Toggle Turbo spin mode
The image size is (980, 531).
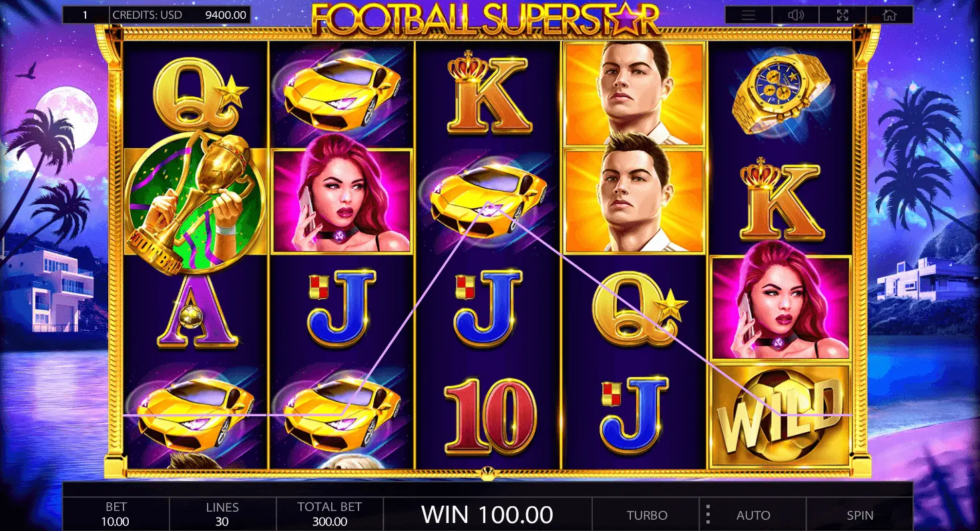[647, 515]
